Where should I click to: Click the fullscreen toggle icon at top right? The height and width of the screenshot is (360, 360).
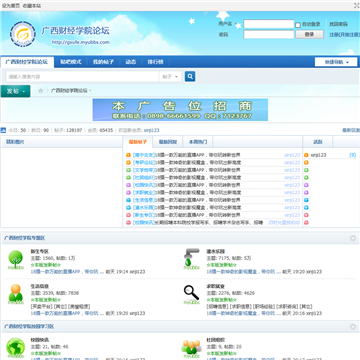356,5
